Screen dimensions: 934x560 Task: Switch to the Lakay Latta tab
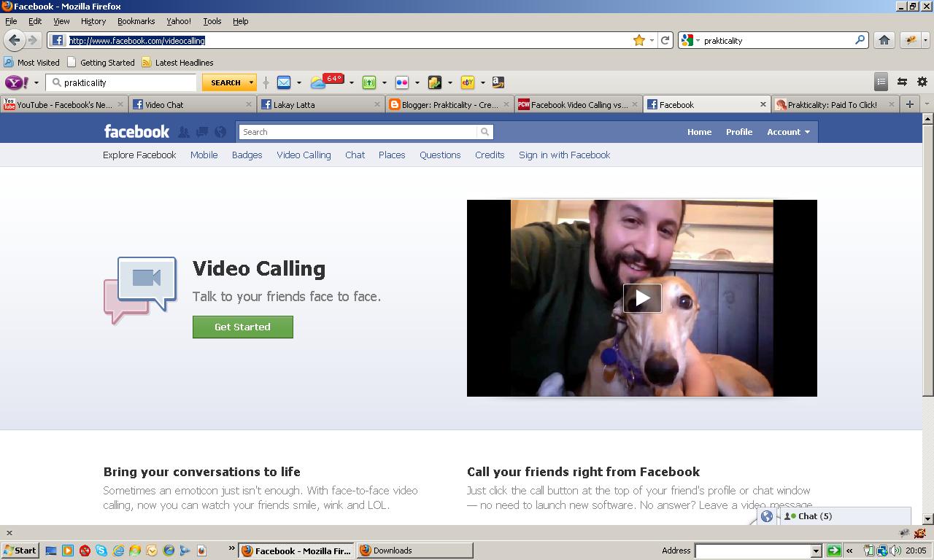coord(321,105)
